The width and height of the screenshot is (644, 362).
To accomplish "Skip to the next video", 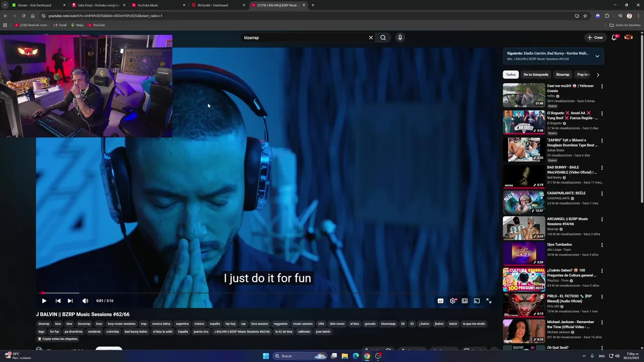I will [x=70, y=301].
